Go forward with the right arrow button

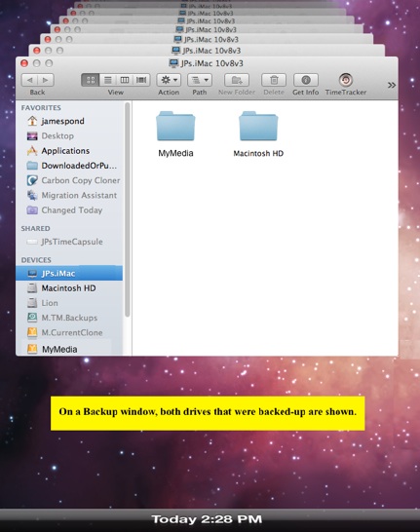[x=46, y=80]
